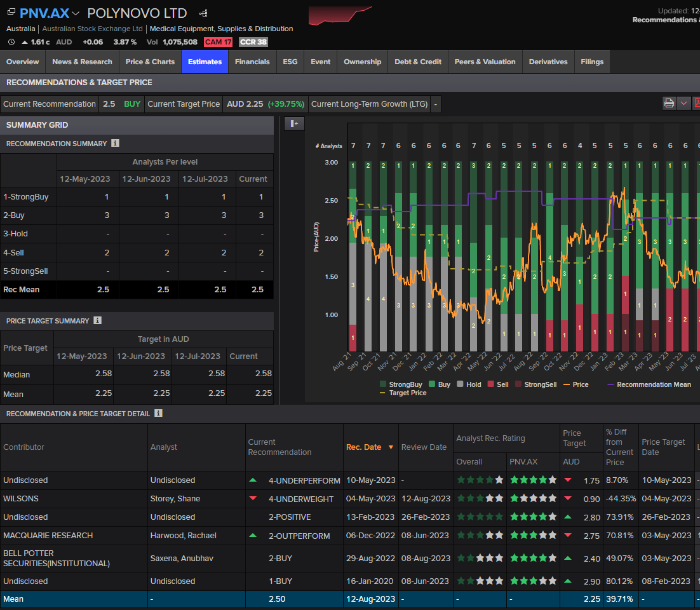
Task: Click the Price Target Summary info icon
Action: 97,321
